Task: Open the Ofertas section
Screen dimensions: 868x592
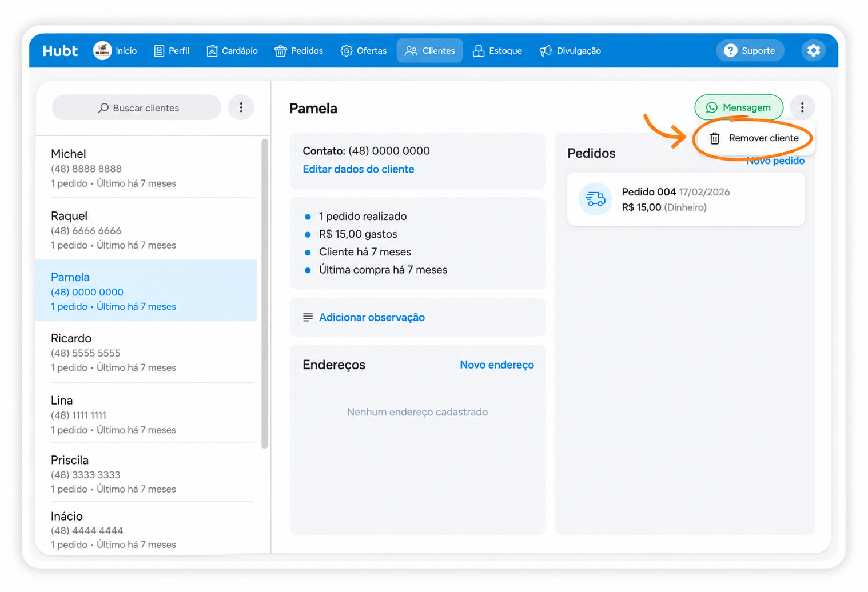Action: [364, 51]
